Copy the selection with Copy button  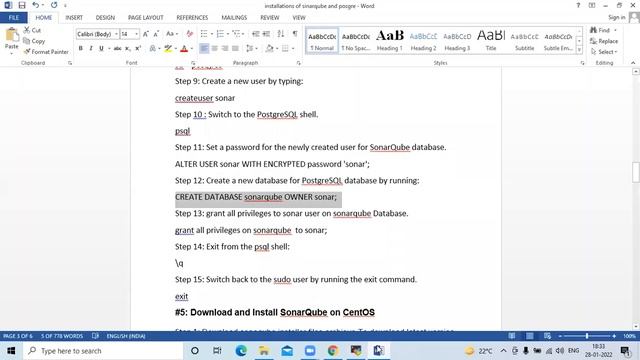(34, 41)
